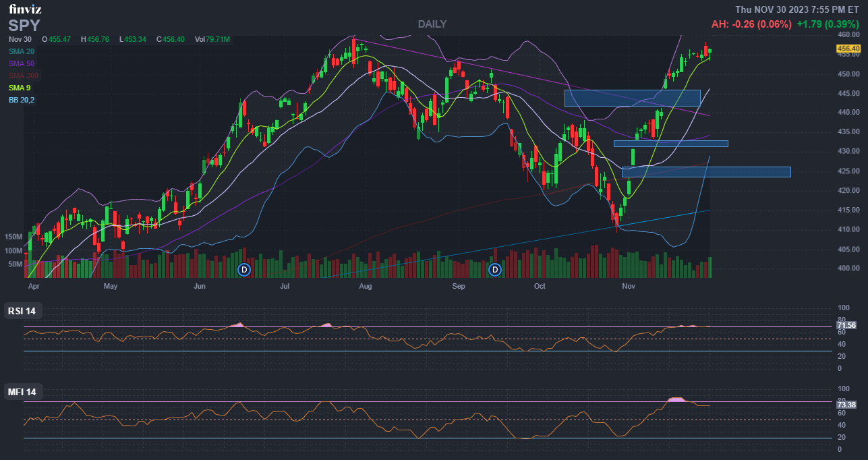
Task: Click the dividend D marker in September
Action: pyautogui.click(x=495, y=270)
